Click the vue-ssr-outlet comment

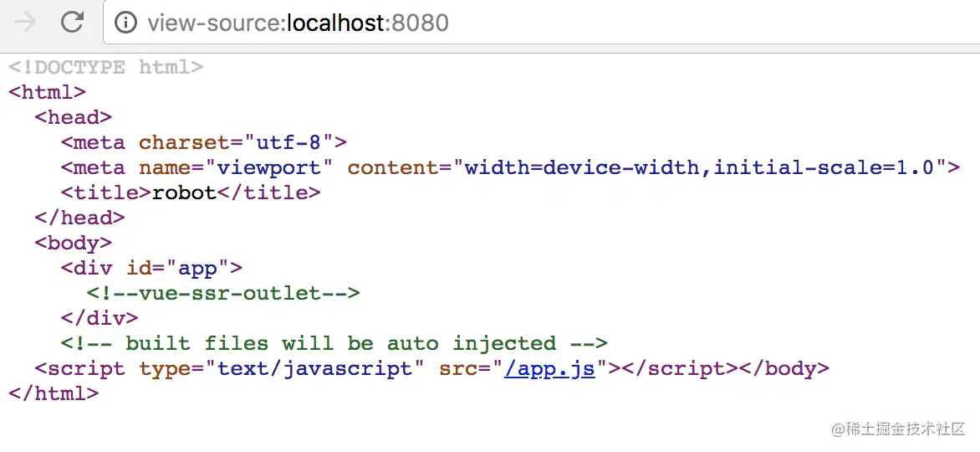click(x=223, y=293)
